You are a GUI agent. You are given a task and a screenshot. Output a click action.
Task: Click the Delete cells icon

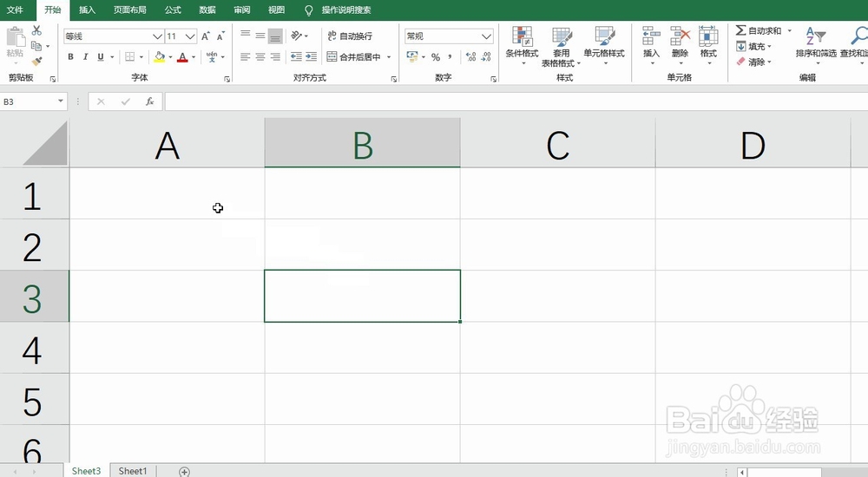[680, 42]
